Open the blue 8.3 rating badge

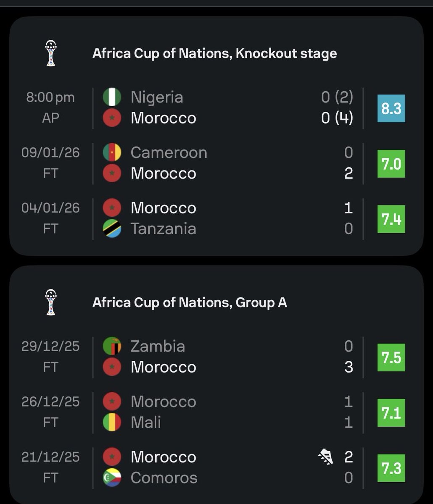click(x=391, y=108)
